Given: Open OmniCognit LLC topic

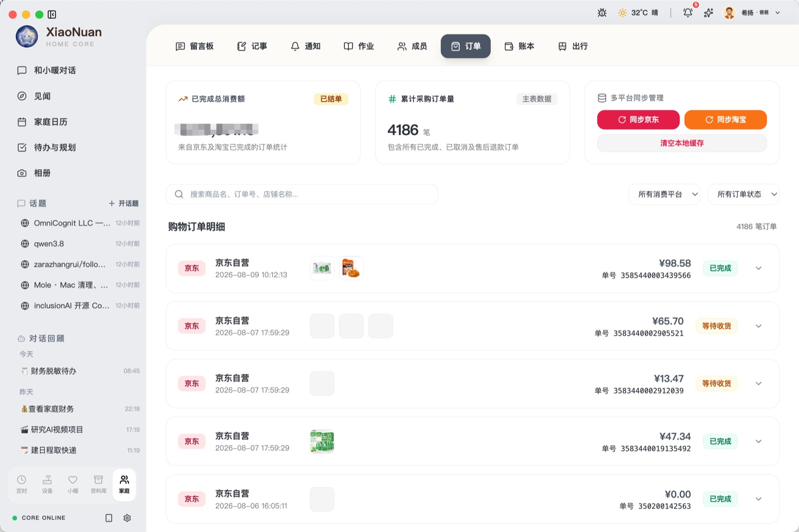Looking at the screenshot, I should (x=79, y=223).
